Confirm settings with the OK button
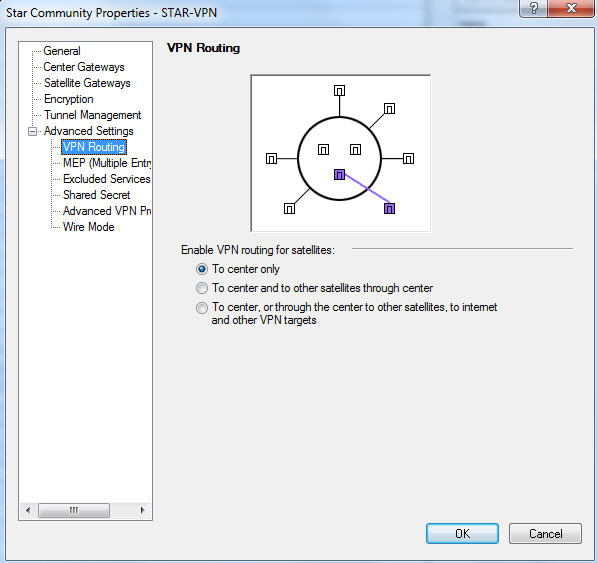 (462, 533)
